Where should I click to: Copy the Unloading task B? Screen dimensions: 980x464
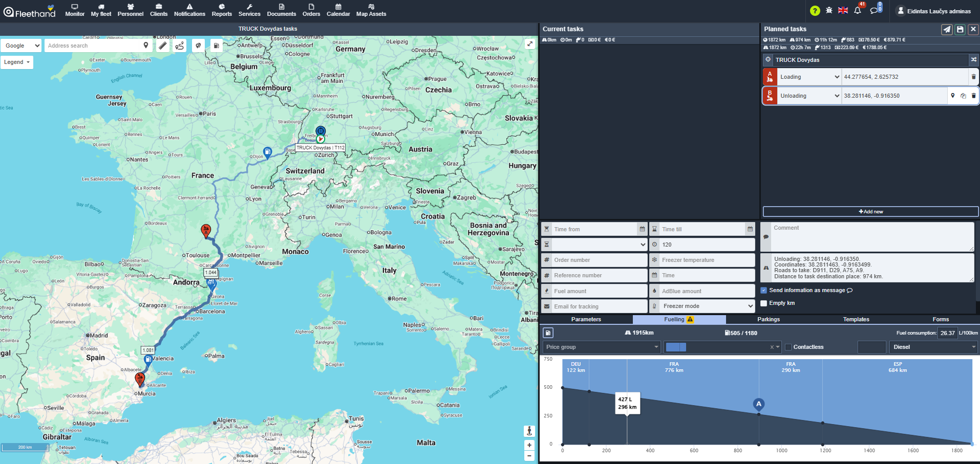click(963, 96)
